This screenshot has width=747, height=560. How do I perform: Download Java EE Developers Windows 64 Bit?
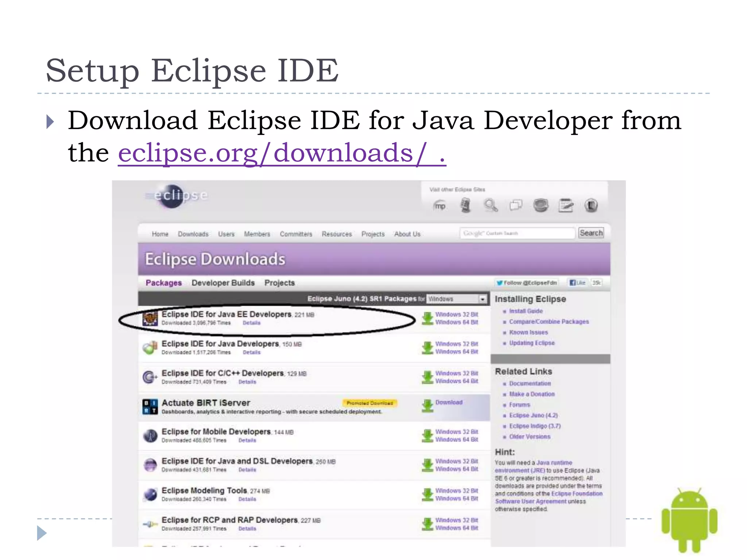point(456,322)
